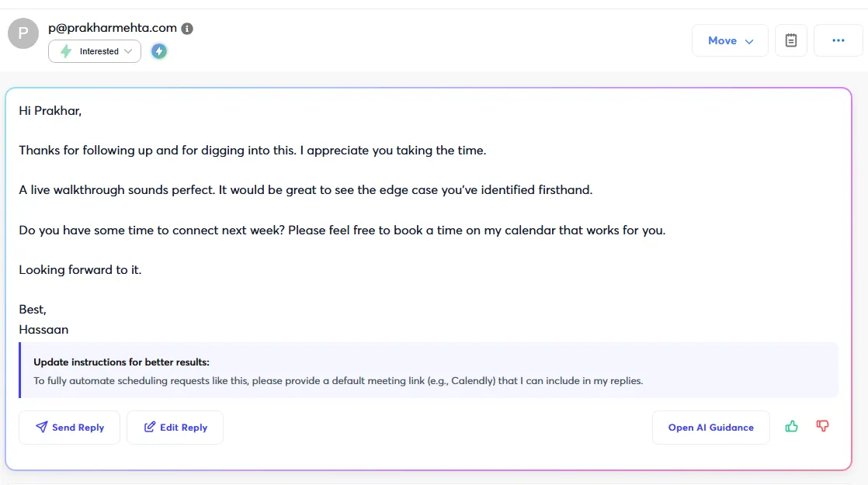Viewport: 868px width, 485px height.
Task: Click the Send Reply button text
Action: pos(78,428)
